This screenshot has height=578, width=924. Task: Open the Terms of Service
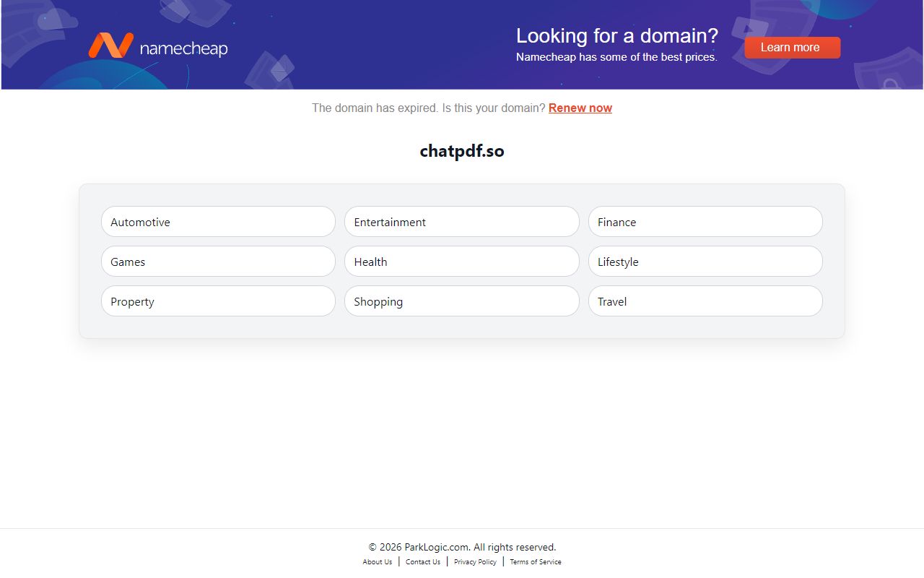pos(535,561)
